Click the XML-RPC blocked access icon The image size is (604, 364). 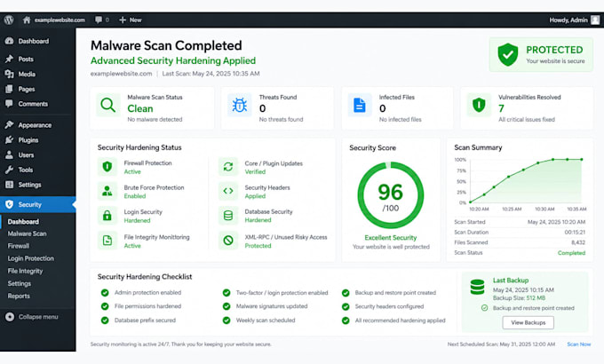[228, 241]
